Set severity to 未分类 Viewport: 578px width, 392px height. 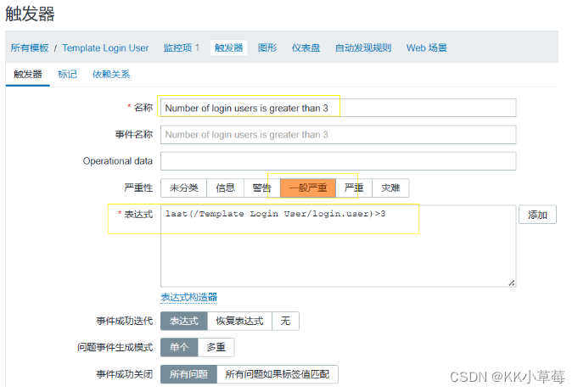click(183, 188)
